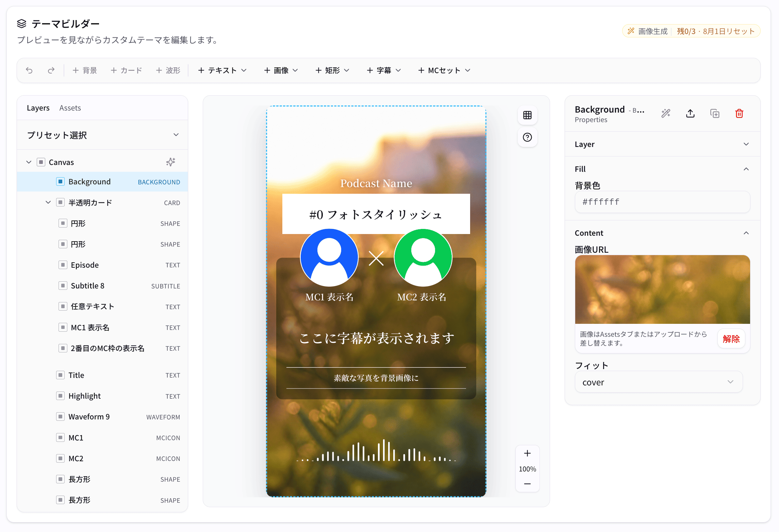The width and height of the screenshot is (779, 532).
Task: Click the green MC2 avatar on canvas
Action: pyautogui.click(x=423, y=258)
